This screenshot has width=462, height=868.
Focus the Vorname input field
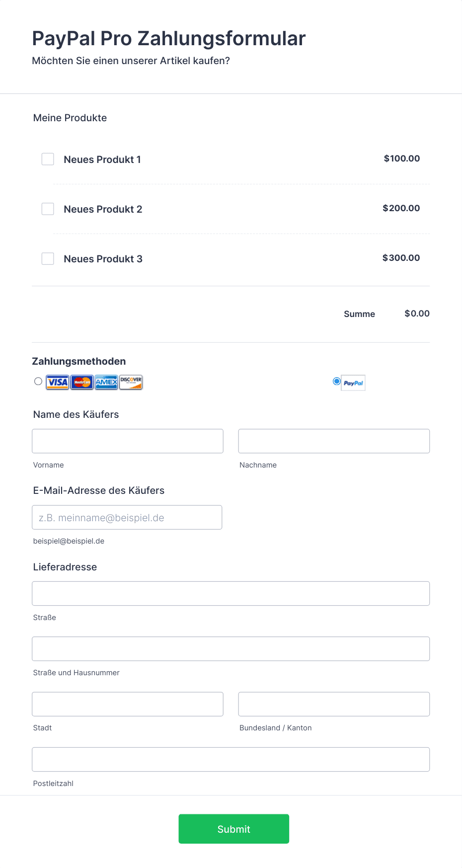(128, 441)
